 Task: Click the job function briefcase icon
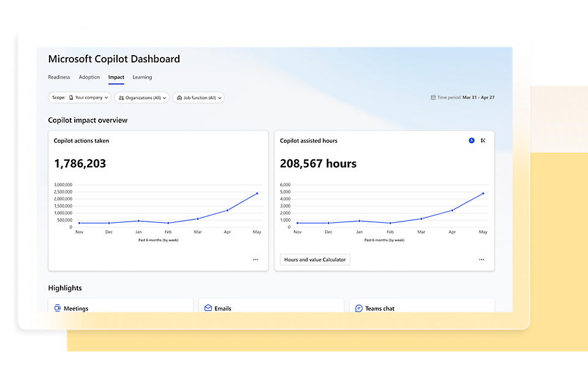tap(179, 98)
